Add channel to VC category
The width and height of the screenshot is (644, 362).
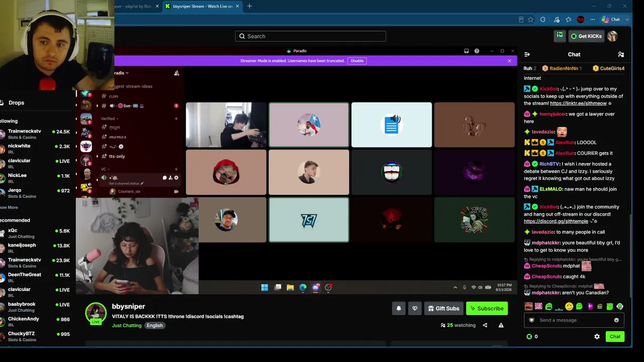tap(176, 169)
